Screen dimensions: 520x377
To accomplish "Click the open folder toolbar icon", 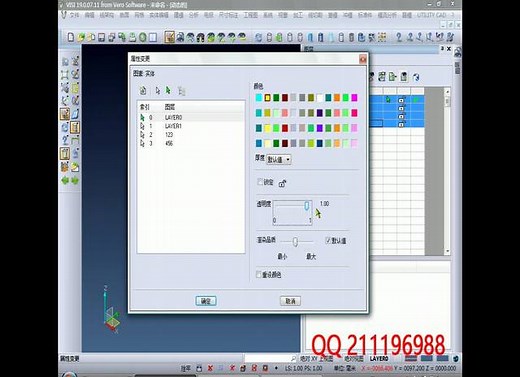I will point(81,37).
